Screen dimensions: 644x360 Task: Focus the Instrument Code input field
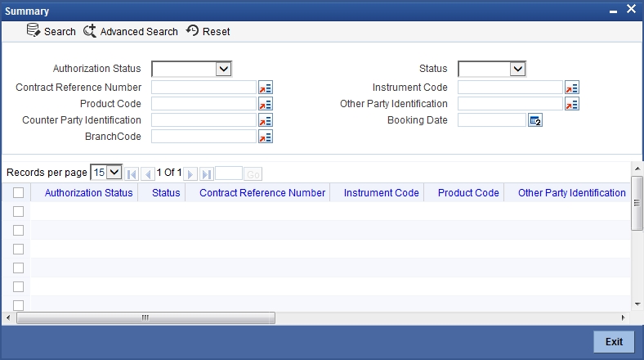coord(510,88)
